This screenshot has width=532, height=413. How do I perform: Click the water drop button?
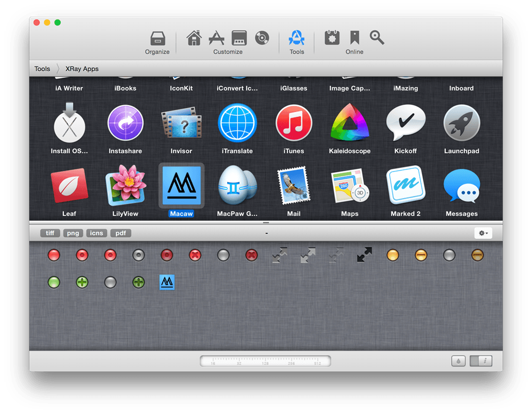point(459,361)
